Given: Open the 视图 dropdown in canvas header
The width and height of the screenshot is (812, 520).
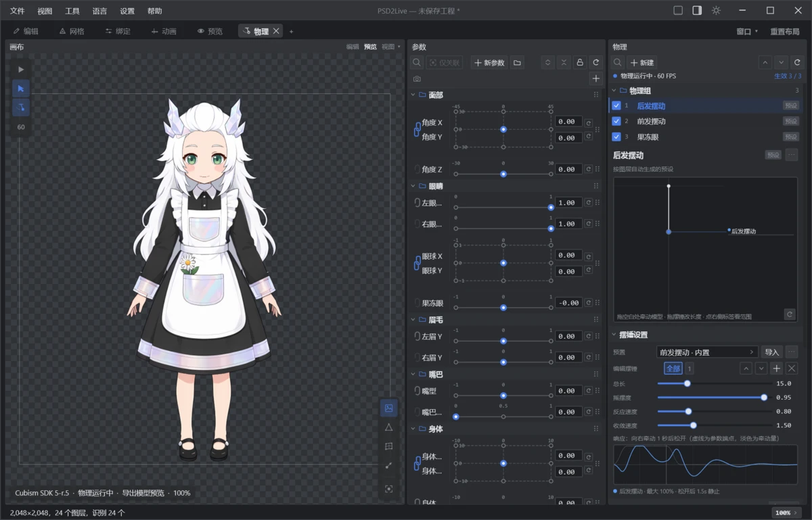Looking at the screenshot, I should pos(390,47).
